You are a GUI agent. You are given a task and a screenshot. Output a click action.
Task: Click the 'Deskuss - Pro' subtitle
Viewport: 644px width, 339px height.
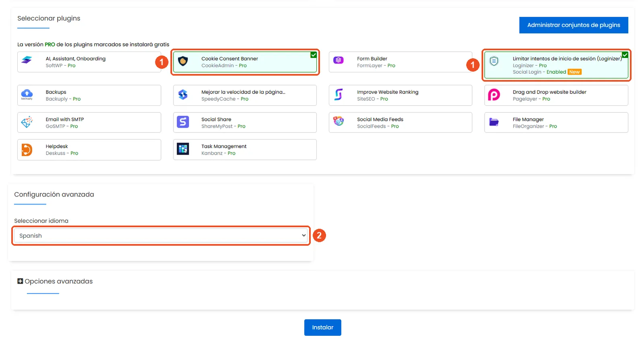click(62, 153)
